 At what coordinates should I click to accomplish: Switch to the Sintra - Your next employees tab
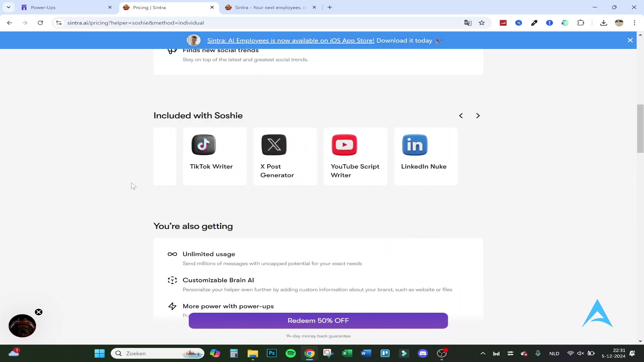(x=270, y=7)
